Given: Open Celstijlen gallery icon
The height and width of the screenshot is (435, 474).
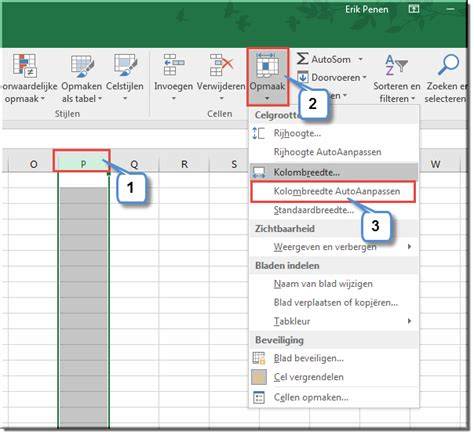Looking at the screenshot, I should click(125, 65).
